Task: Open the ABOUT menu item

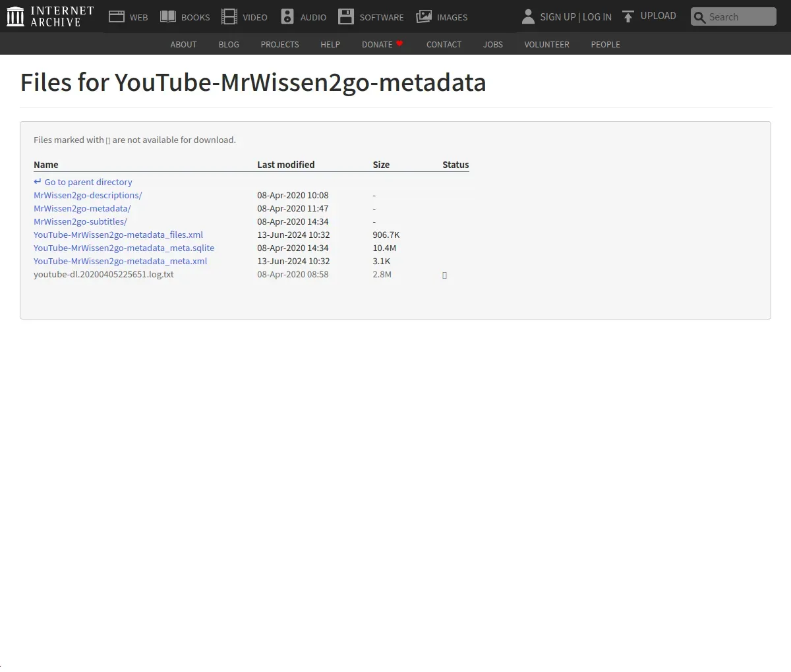Action: 183,44
